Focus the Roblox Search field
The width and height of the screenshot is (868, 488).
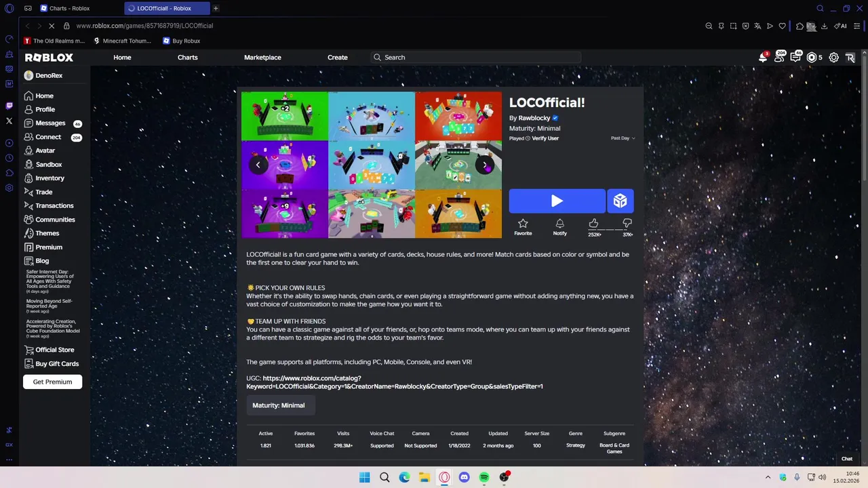pos(476,58)
